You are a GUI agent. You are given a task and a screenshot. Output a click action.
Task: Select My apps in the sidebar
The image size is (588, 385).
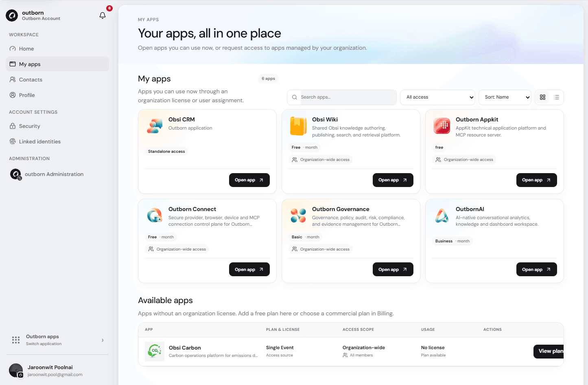(x=57, y=64)
